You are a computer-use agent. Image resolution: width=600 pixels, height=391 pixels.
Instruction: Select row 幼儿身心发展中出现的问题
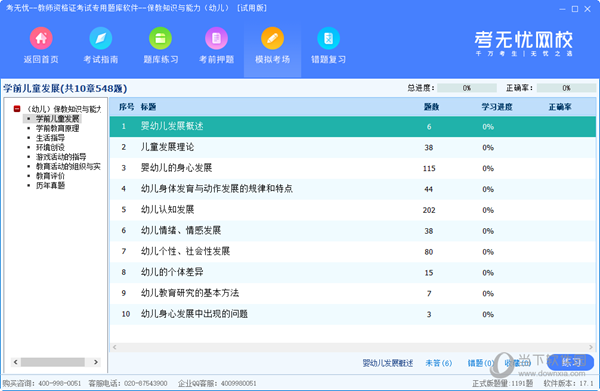click(352, 314)
